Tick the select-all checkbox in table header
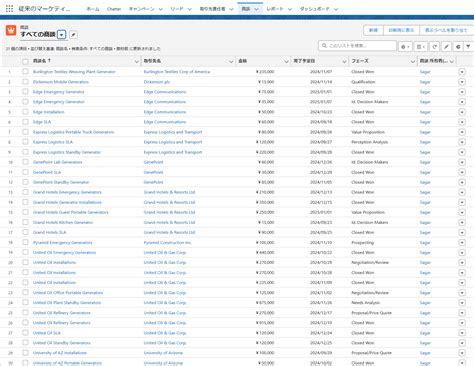Viewport: 474px width, 366px height. pos(25,61)
